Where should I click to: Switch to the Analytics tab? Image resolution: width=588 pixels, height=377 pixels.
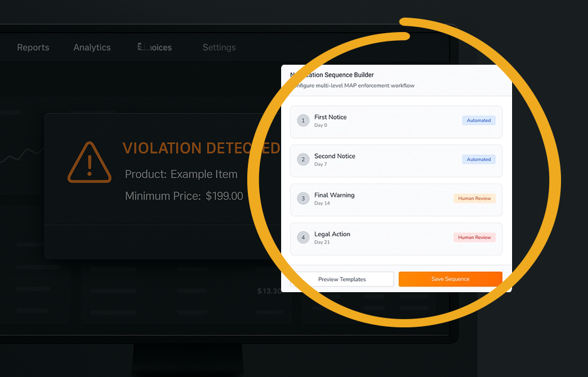click(92, 47)
